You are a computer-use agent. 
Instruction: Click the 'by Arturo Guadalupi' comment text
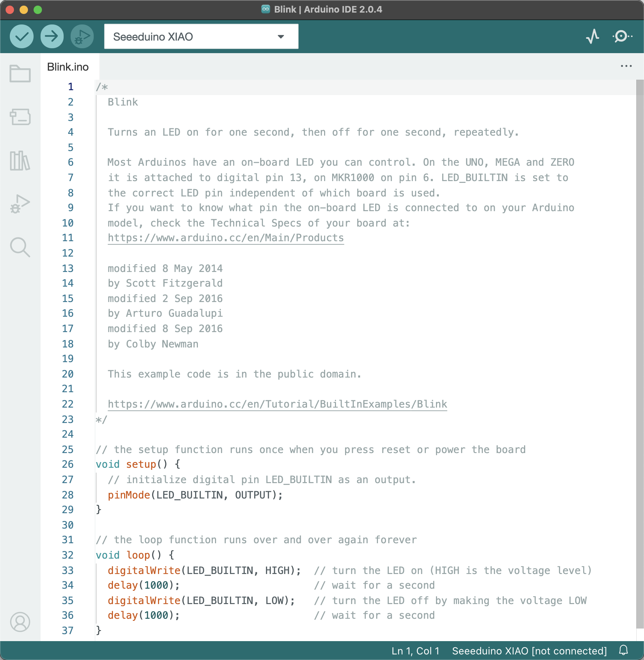165,313
